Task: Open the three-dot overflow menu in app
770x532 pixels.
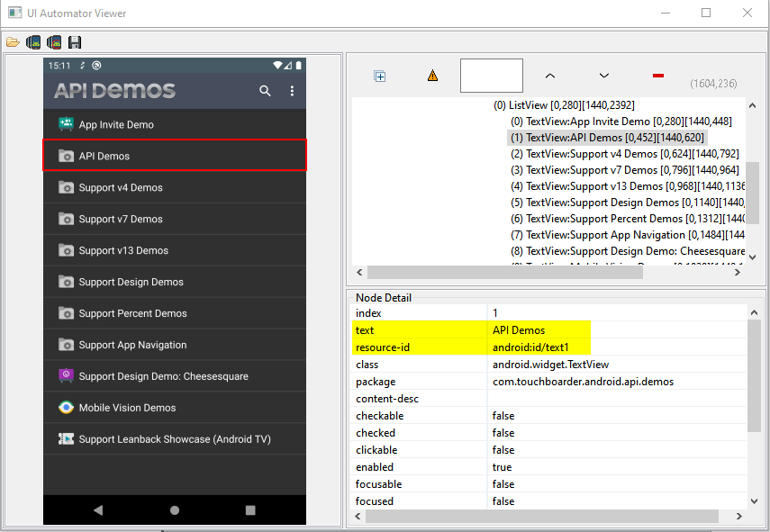Action: tap(292, 91)
